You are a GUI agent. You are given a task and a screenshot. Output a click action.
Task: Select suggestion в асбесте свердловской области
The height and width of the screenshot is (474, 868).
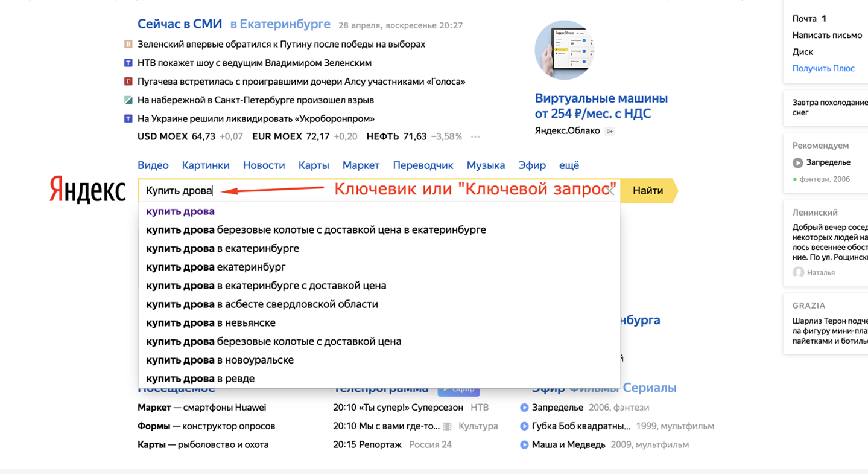(x=379, y=304)
